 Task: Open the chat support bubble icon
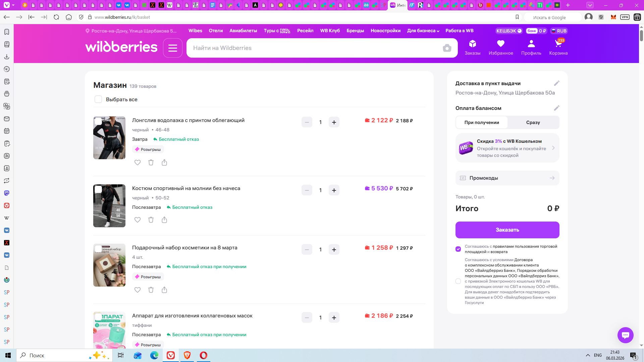tap(625, 335)
